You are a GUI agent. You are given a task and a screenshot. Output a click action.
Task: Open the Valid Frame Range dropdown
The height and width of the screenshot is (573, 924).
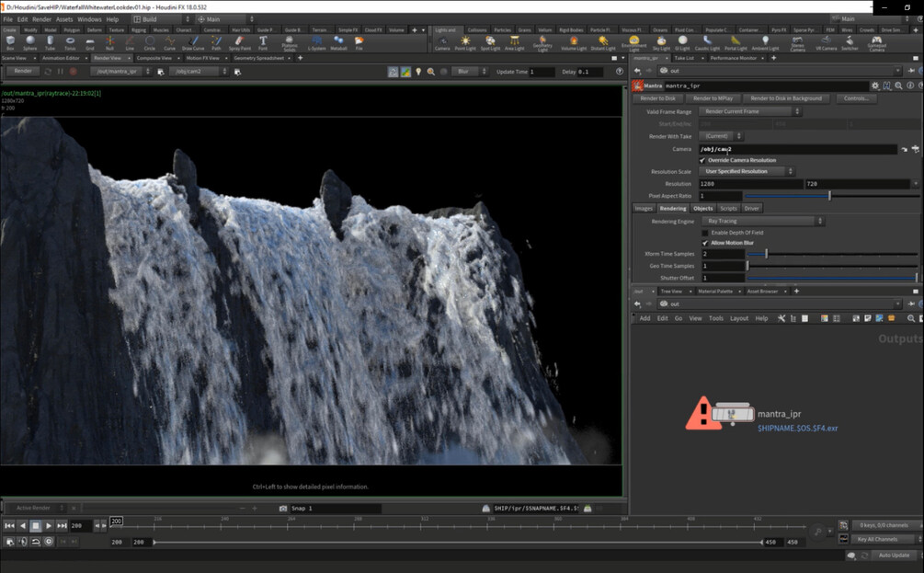751,111
